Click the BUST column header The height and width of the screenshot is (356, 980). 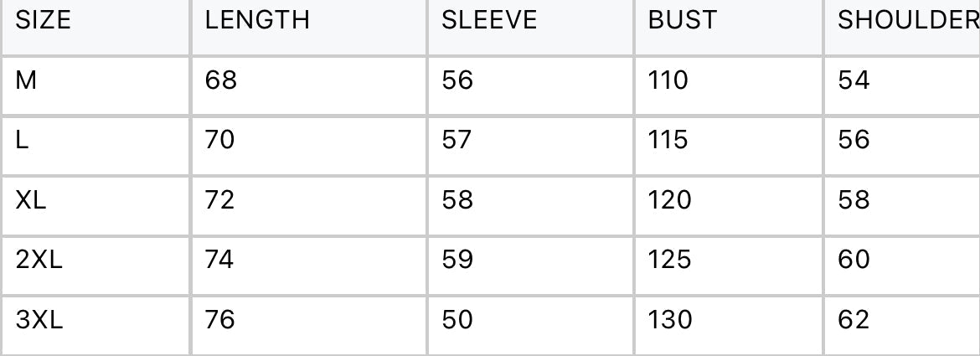click(x=683, y=21)
